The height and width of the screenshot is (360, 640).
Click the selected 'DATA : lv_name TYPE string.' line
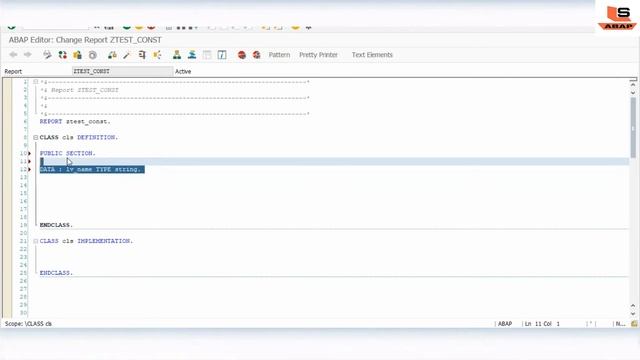pyautogui.click(x=92, y=169)
